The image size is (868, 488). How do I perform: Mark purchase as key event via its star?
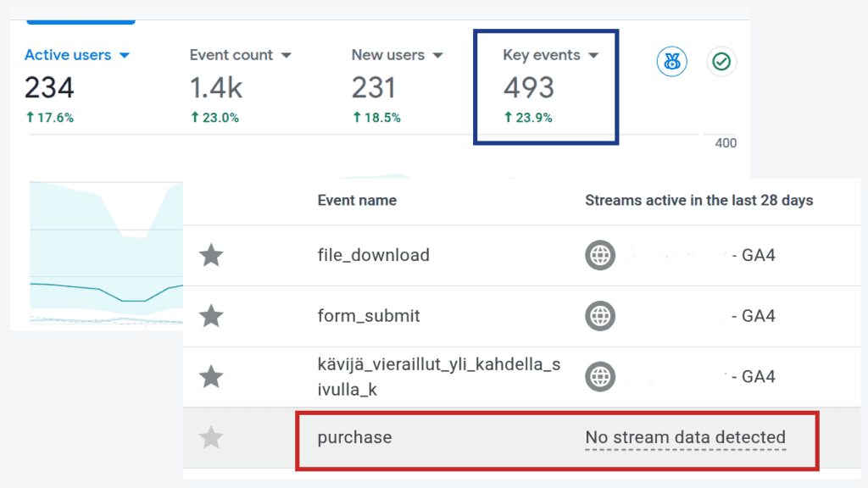point(211,437)
